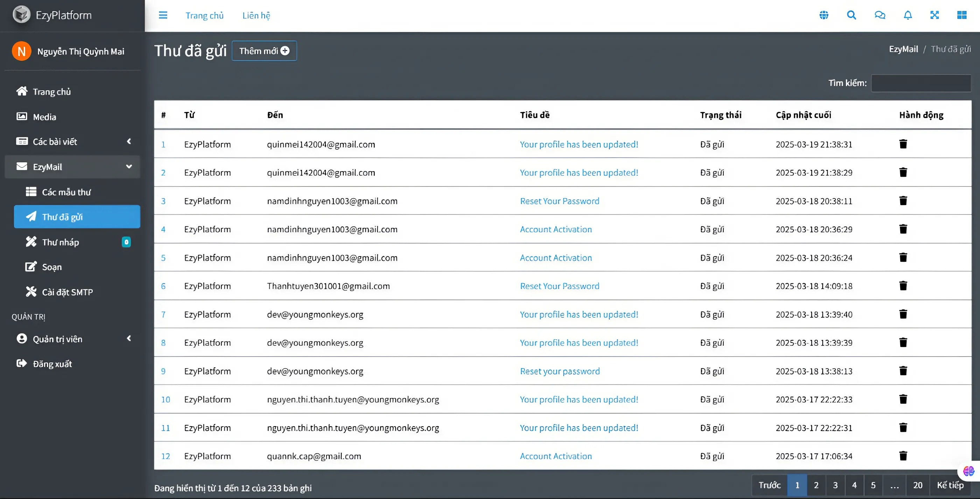980x499 pixels.
Task: Click the Thanhtuyen301001@gmail.com cell
Action: [x=328, y=286]
